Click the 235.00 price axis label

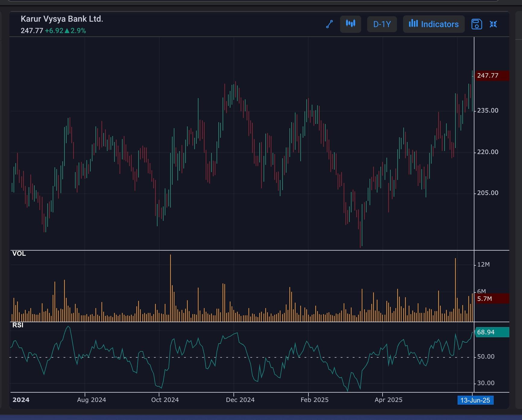(x=488, y=110)
